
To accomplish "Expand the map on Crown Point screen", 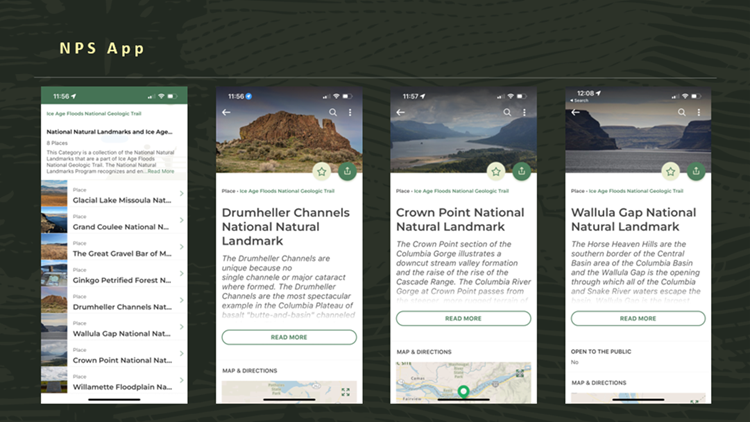I will click(520, 373).
